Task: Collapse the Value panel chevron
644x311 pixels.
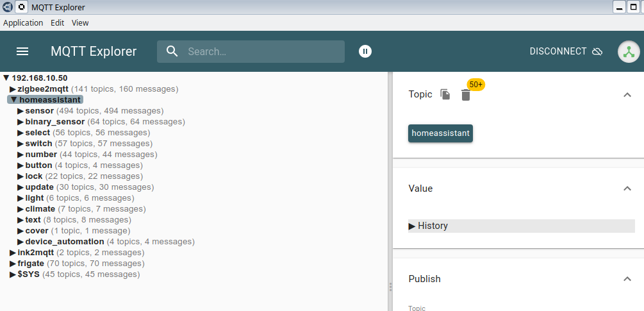Action: [627, 189]
